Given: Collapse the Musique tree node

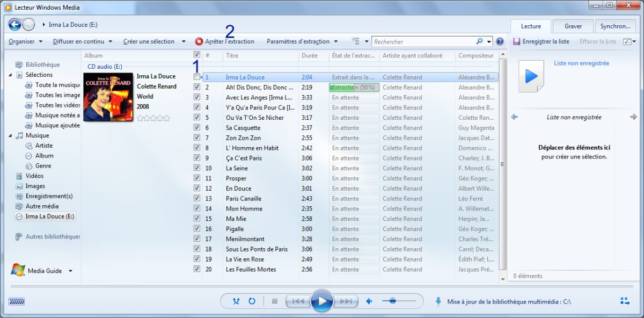Looking at the screenshot, I should [x=11, y=135].
